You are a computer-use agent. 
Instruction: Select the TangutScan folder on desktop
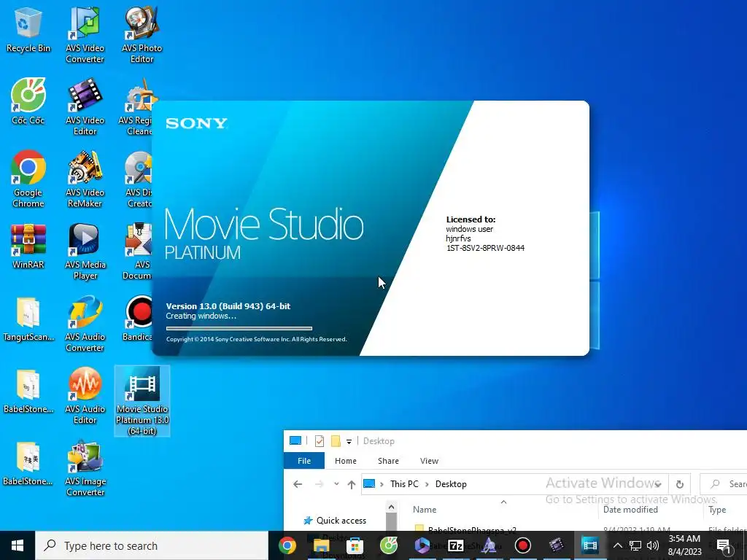(x=28, y=319)
